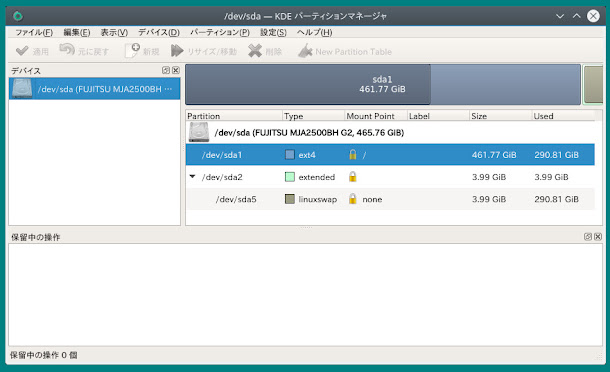
Task: Open the デバイス(D) menu
Action: click(159, 32)
